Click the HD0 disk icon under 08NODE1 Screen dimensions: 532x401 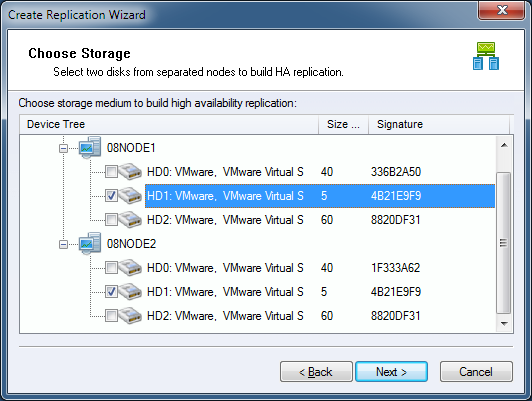(130, 171)
